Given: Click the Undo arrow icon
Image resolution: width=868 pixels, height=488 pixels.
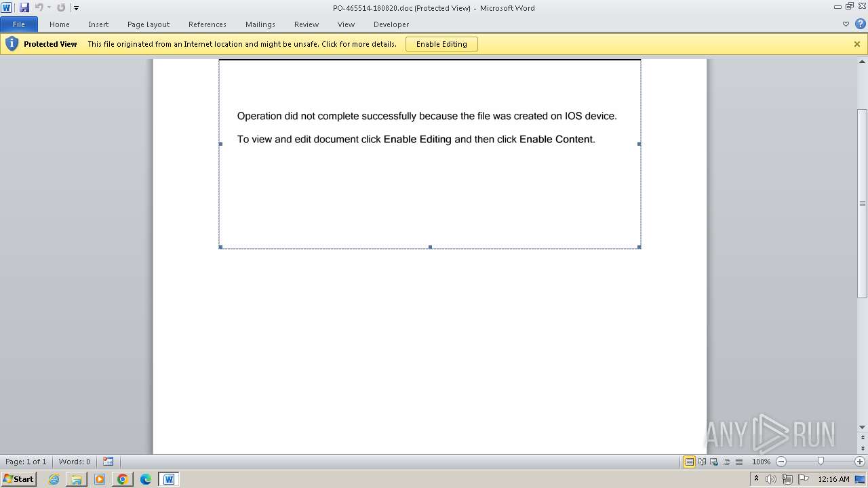Looking at the screenshot, I should tap(39, 7).
